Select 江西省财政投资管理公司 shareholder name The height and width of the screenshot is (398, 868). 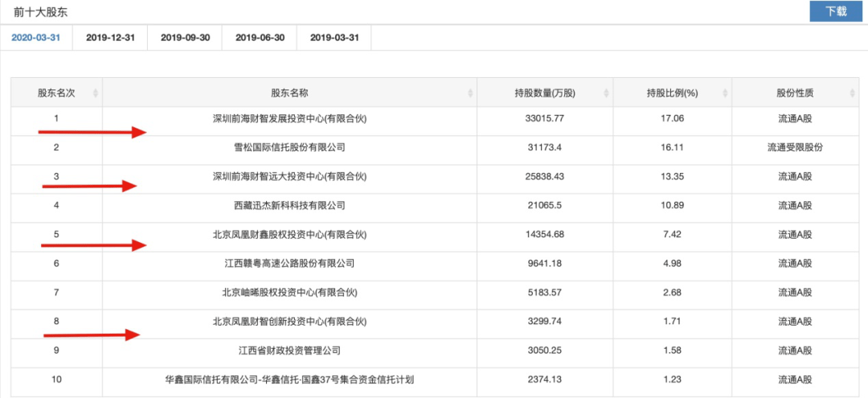click(289, 351)
